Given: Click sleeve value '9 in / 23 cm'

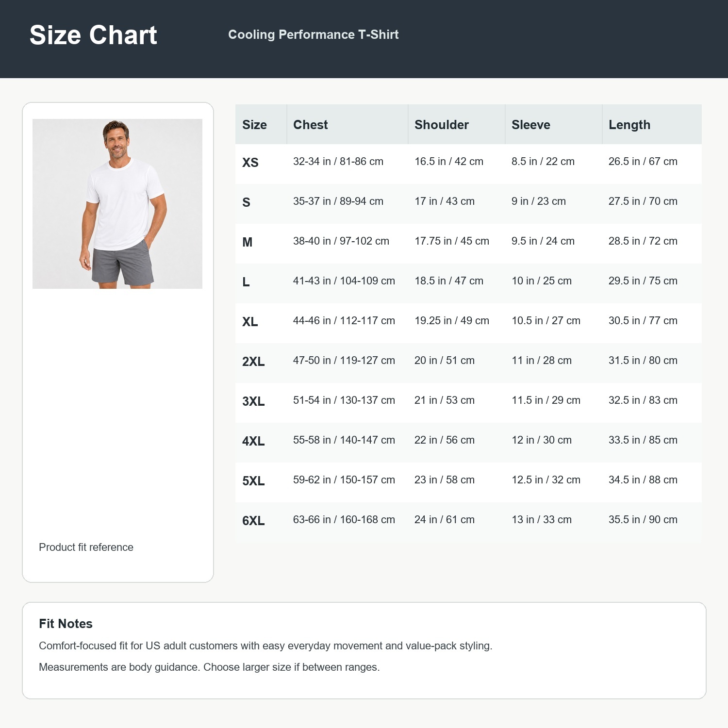Looking at the screenshot, I should tap(539, 201).
